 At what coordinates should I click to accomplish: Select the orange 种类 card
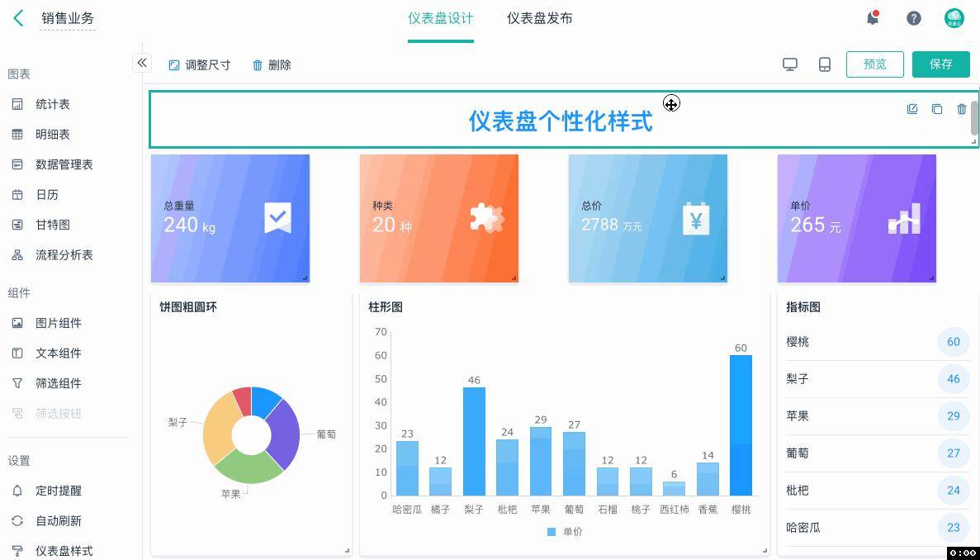click(438, 219)
